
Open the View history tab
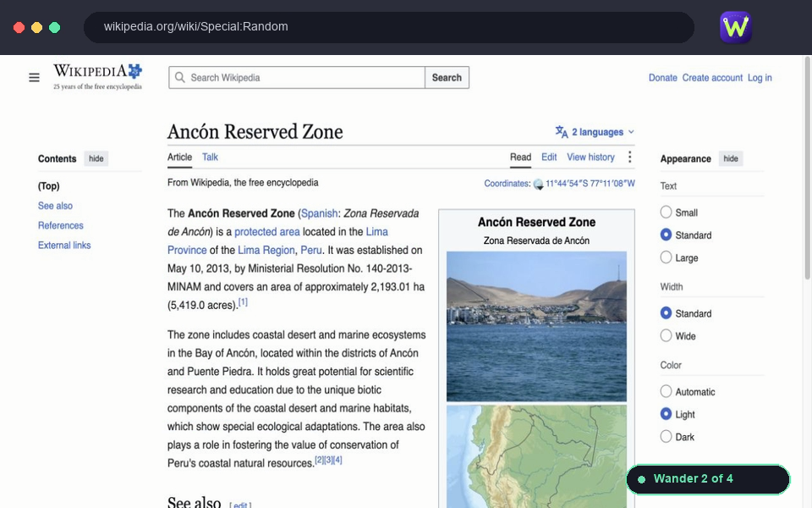591,157
